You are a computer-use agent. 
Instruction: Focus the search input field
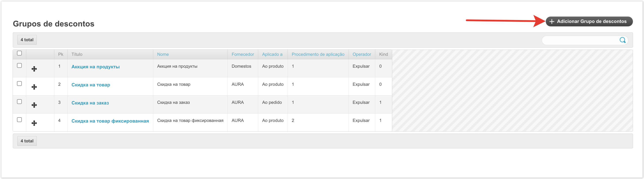tap(580, 40)
